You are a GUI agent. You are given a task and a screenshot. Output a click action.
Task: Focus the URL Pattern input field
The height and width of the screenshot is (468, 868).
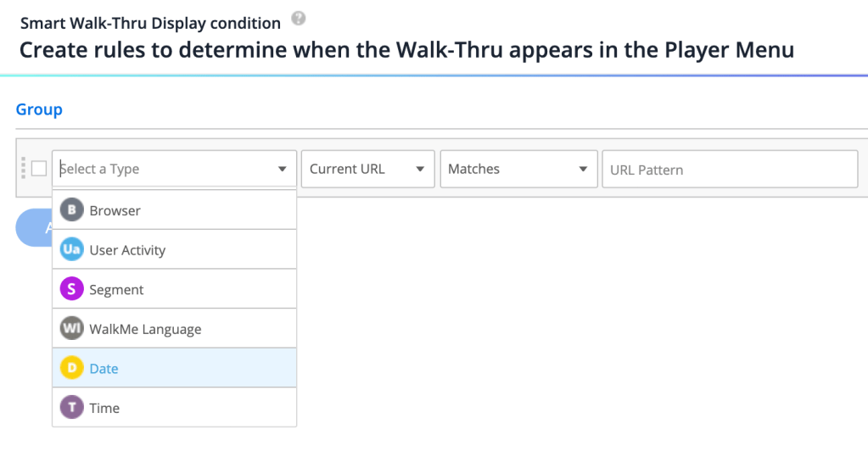click(730, 170)
